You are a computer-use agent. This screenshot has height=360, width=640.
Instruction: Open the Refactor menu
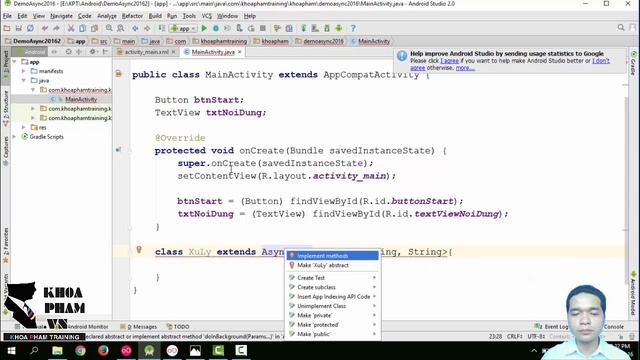pos(132,16)
